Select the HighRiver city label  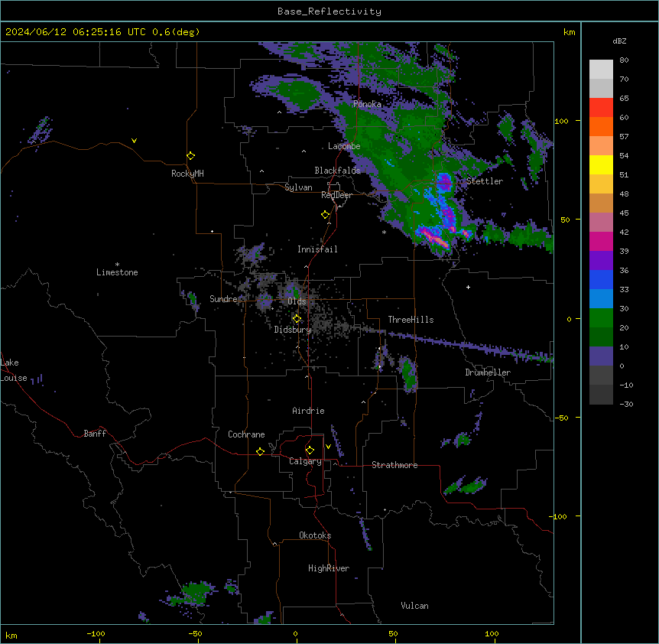(329, 568)
